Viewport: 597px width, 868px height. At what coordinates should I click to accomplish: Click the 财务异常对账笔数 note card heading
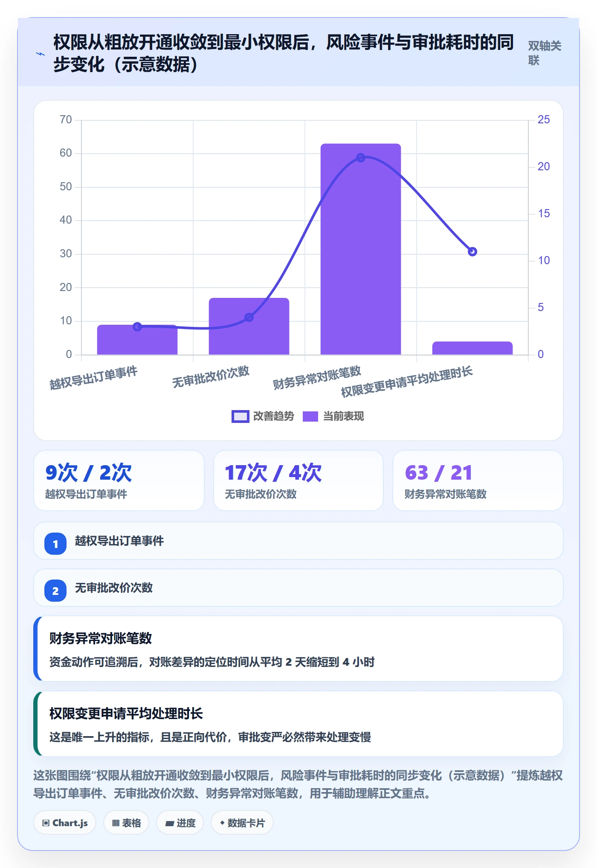point(101,638)
